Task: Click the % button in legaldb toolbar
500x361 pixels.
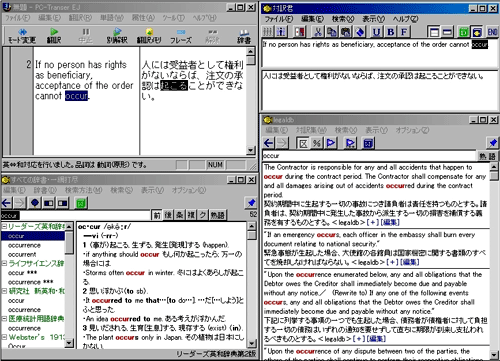Action: point(317,143)
